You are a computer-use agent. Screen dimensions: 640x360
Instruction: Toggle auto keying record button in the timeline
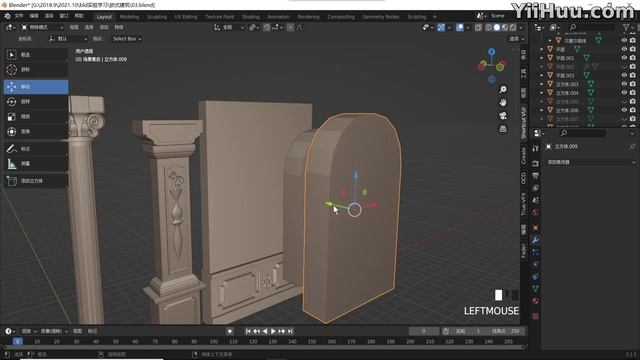230,331
